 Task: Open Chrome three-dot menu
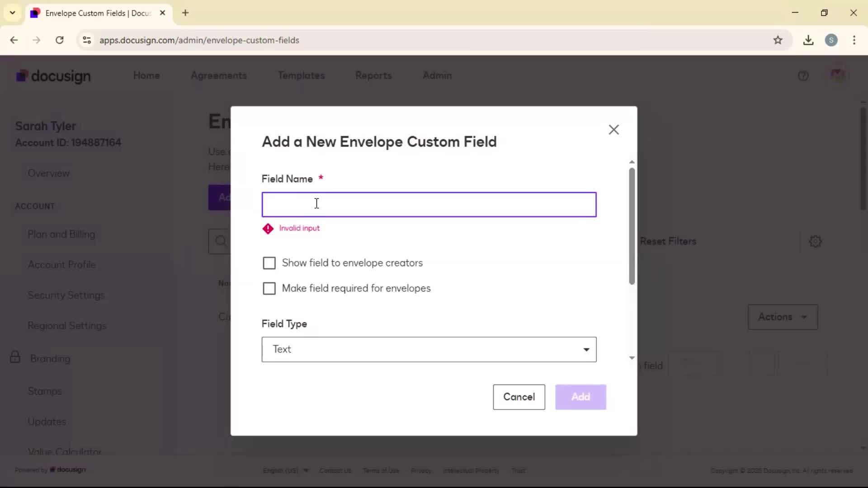(x=854, y=40)
